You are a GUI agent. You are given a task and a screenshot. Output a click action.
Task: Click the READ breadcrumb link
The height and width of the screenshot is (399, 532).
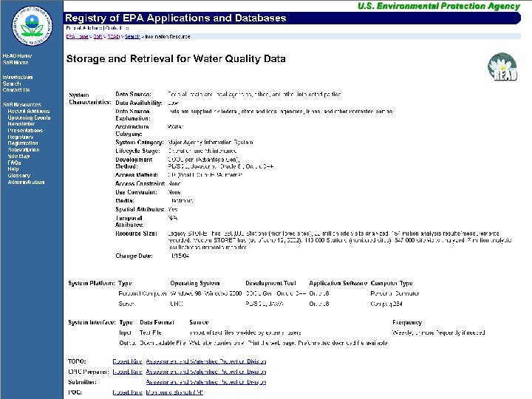click(x=113, y=37)
